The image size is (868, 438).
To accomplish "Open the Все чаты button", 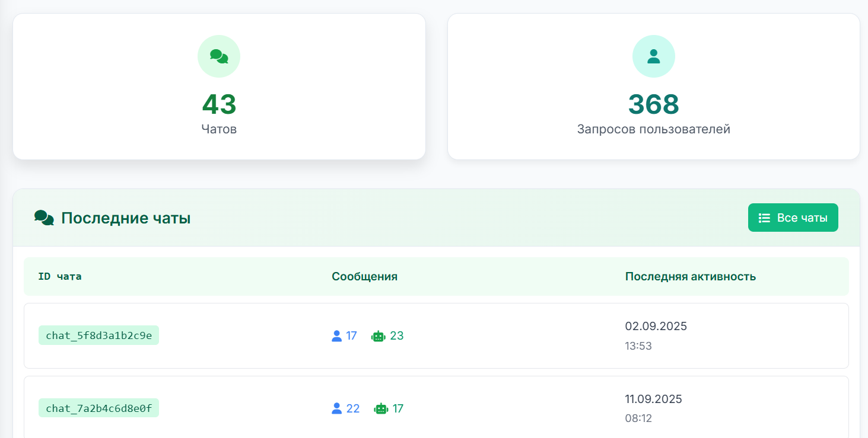I will point(793,218).
